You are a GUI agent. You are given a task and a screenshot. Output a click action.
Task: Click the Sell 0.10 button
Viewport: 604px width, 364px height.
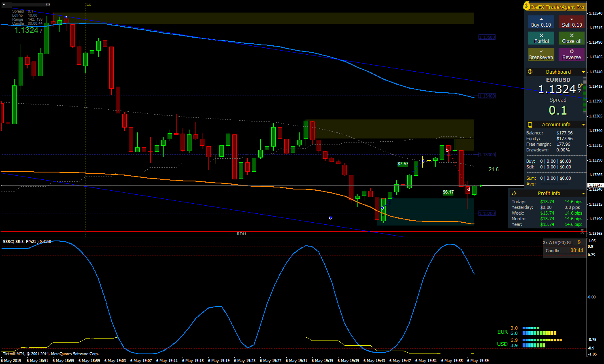click(572, 22)
